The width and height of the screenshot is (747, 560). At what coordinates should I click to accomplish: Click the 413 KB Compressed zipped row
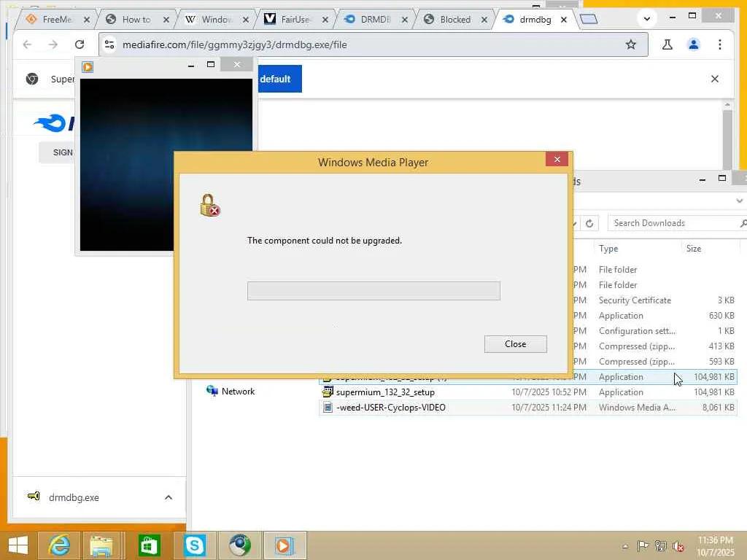[x=655, y=346]
